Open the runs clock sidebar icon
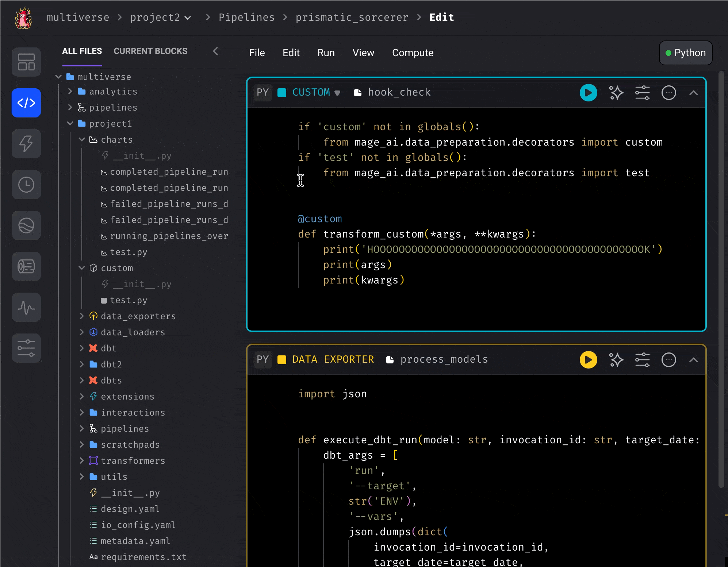 coord(26,185)
